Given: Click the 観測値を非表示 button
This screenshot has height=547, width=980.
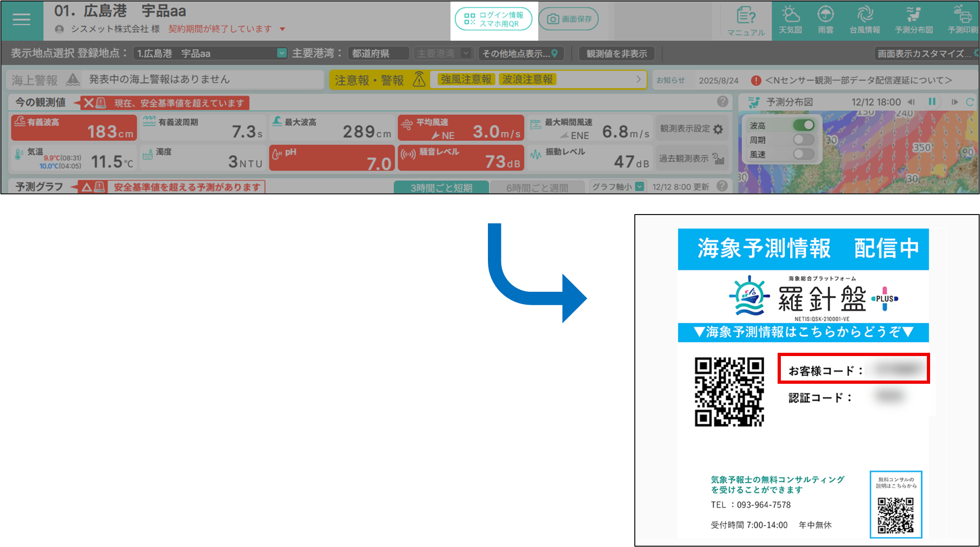Looking at the screenshot, I should [616, 54].
